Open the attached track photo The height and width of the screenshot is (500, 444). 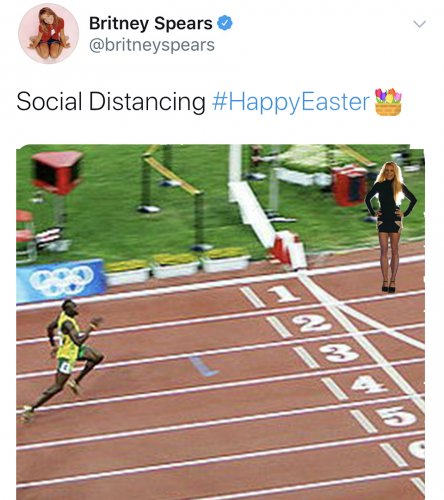220,322
